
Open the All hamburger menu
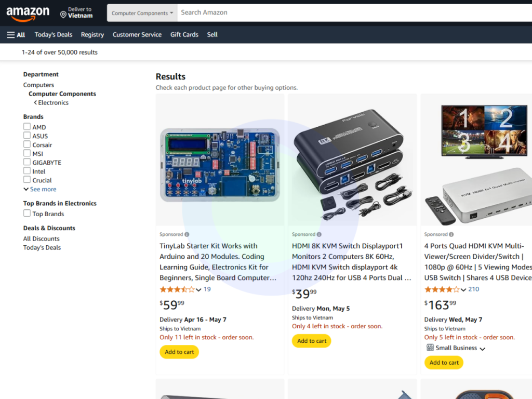point(16,35)
